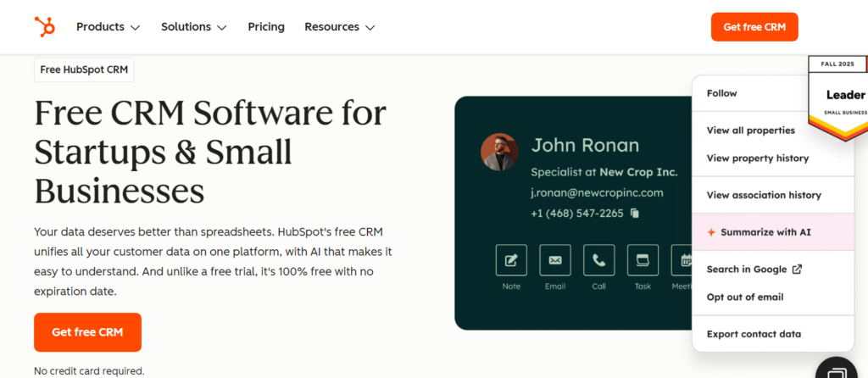The width and height of the screenshot is (868, 378).
Task: Click the AI sparkle icon
Action: [x=711, y=232]
